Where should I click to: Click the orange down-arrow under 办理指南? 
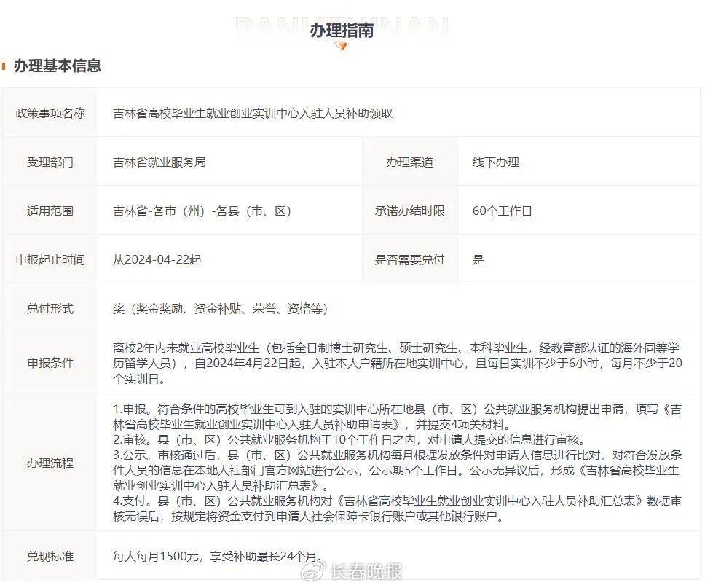tap(342, 45)
